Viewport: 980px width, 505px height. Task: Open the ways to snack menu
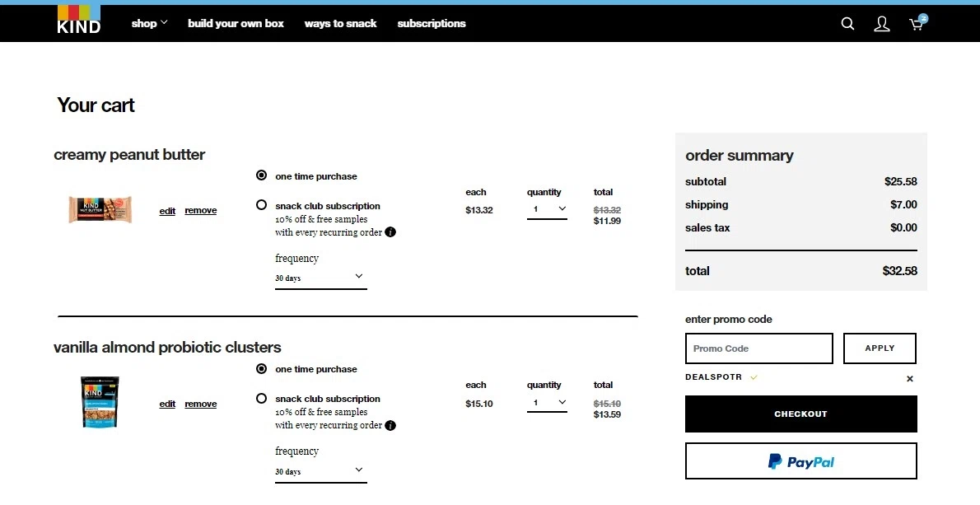[x=341, y=23]
